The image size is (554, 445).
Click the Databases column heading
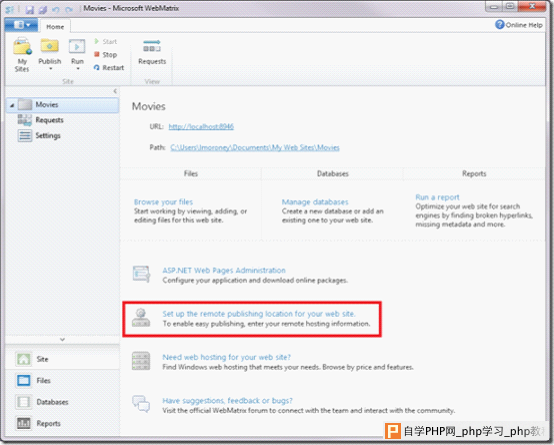click(332, 174)
